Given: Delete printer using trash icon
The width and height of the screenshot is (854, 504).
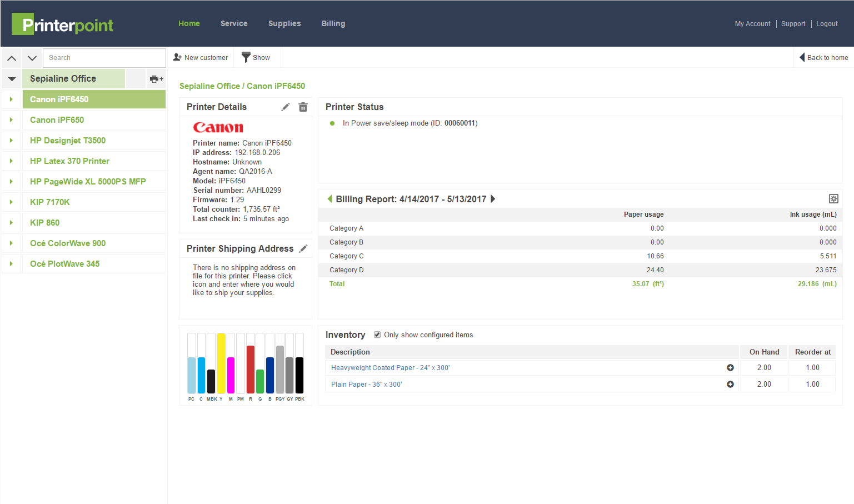Looking at the screenshot, I should click(x=303, y=107).
